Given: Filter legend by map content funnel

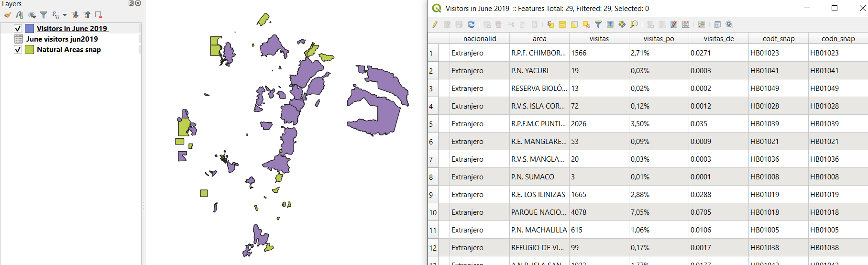Looking at the screenshot, I should (44, 15).
